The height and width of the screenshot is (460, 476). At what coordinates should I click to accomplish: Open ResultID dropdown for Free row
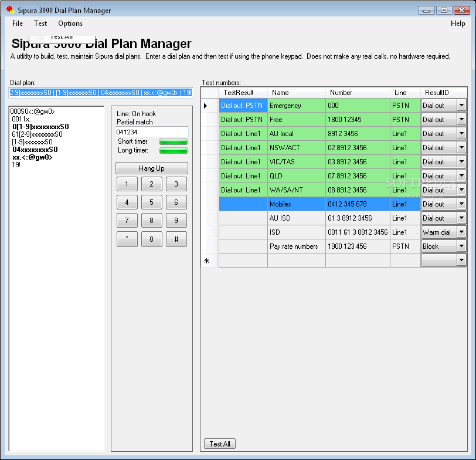[x=461, y=120]
